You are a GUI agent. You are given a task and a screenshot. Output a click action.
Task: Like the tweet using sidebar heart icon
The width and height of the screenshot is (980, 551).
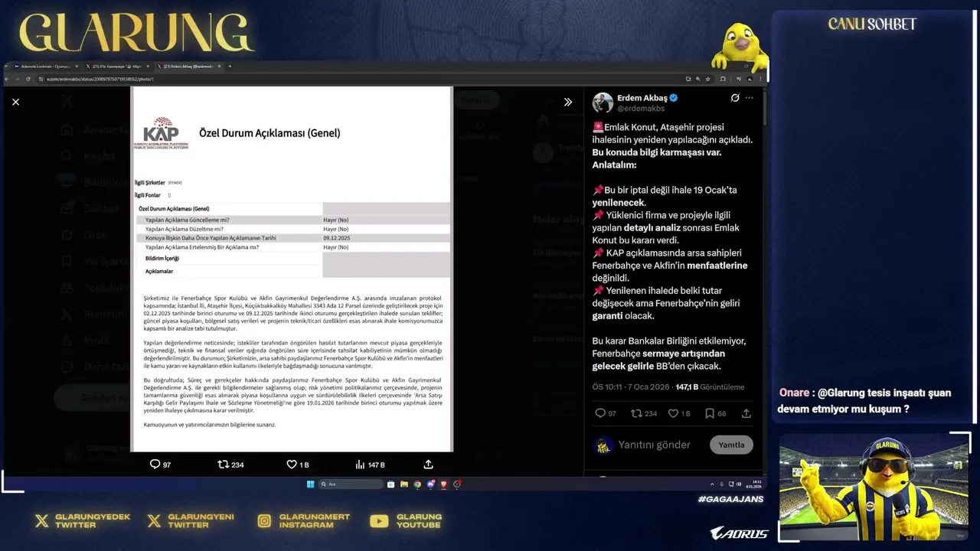[673, 413]
